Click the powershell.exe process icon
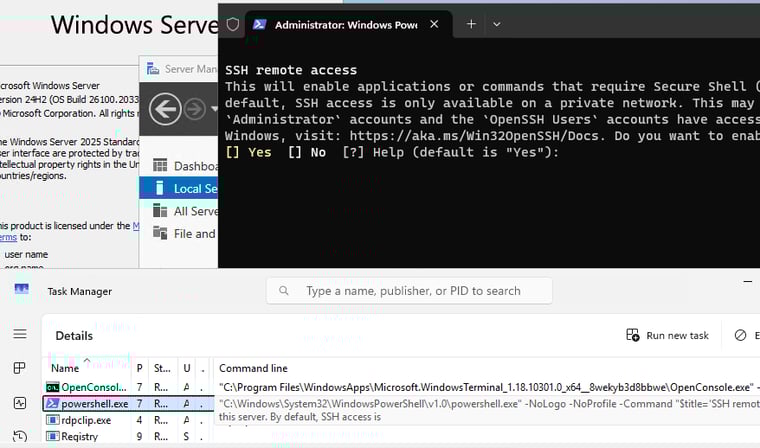The image size is (760, 448). click(x=52, y=403)
